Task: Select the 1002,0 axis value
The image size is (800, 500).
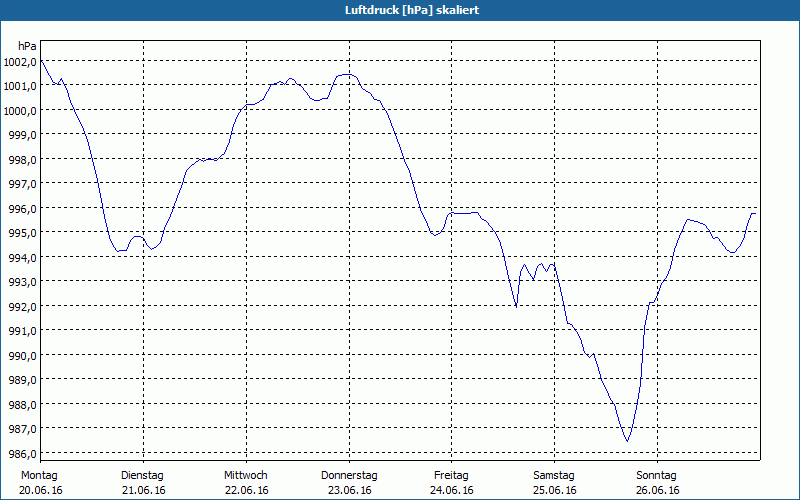Action: coord(20,62)
